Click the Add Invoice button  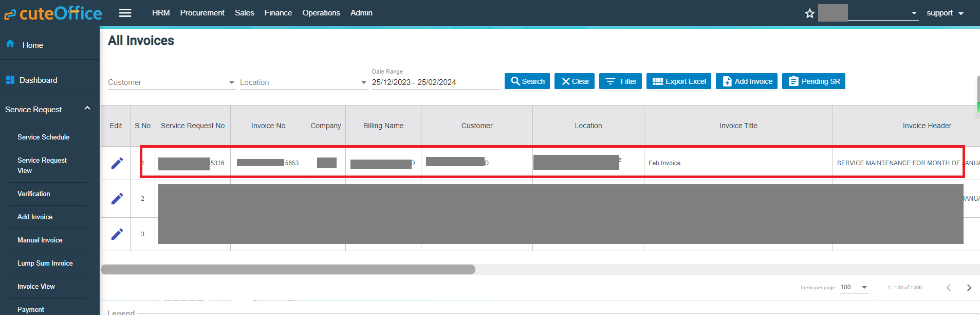click(747, 81)
